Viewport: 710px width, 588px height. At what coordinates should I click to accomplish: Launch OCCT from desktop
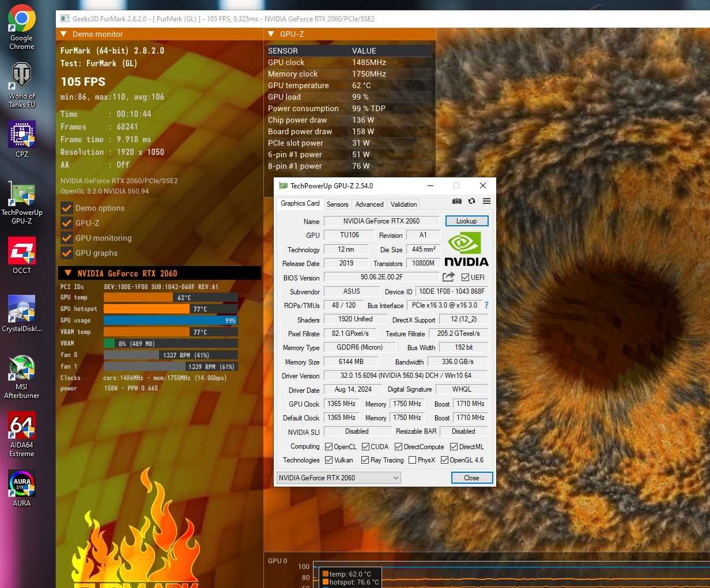coord(22,255)
